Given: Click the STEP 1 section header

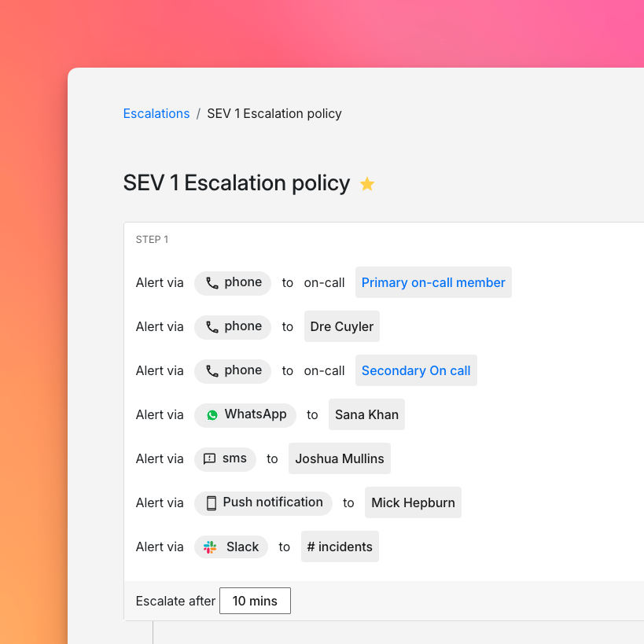Looking at the screenshot, I should pyautogui.click(x=152, y=239).
